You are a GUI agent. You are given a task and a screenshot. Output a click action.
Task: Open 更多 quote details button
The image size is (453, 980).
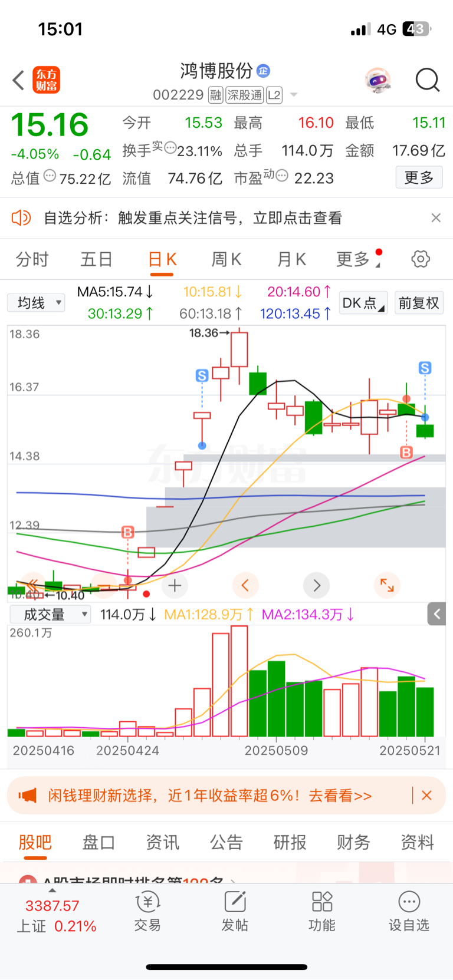419,177
